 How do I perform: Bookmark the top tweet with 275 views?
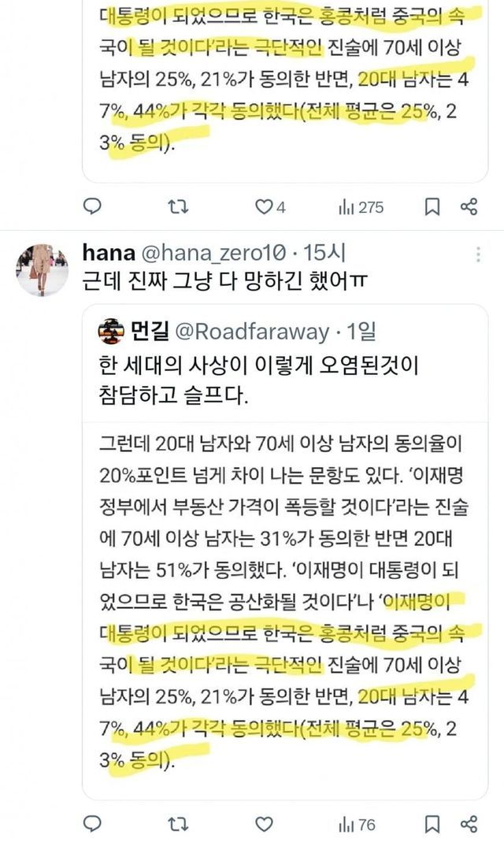pyautogui.click(x=432, y=206)
